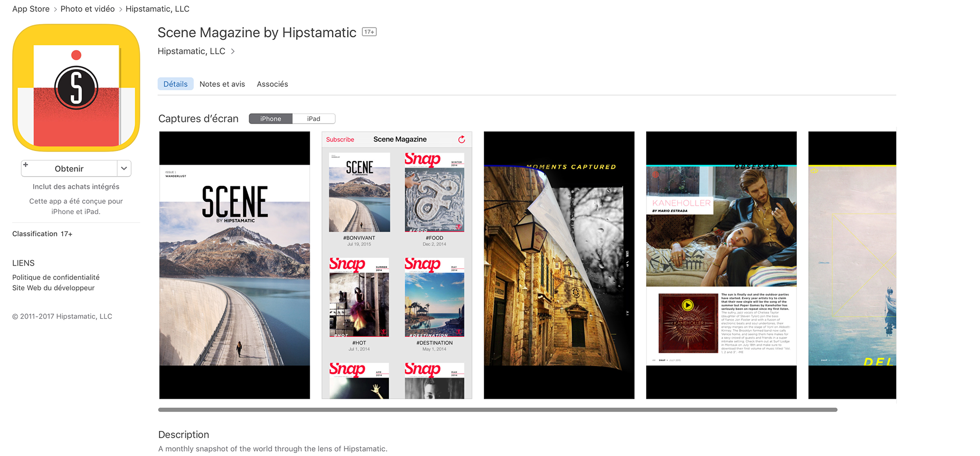
Task: Switch to the Détails tab
Action: click(176, 84)
